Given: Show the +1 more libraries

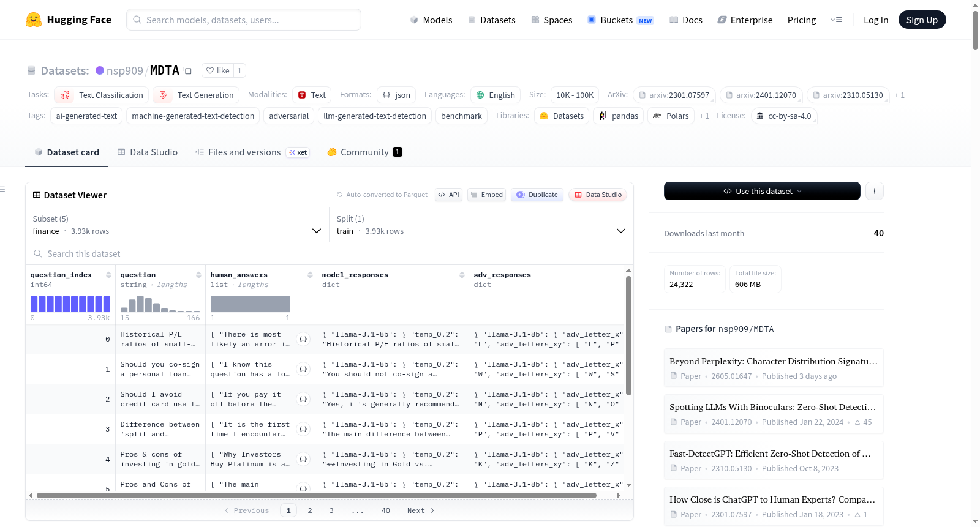Looking at the screenshot, I should (704, 116).
